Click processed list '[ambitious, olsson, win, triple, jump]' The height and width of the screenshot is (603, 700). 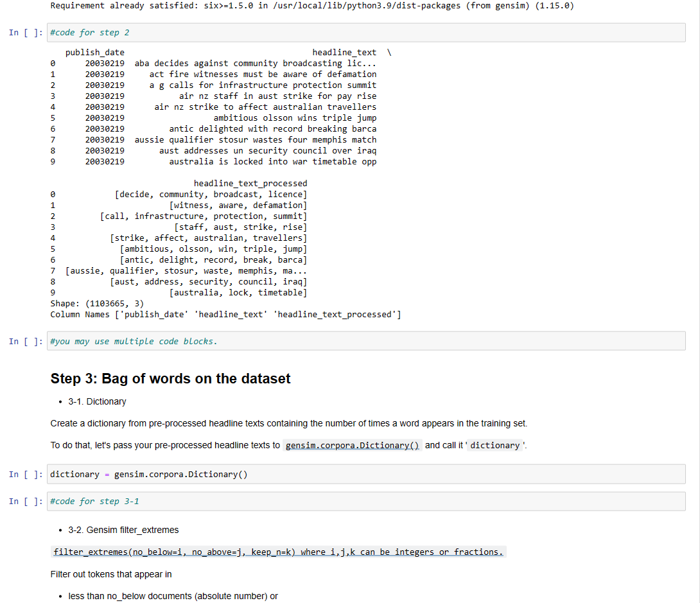tap(213, 249)
